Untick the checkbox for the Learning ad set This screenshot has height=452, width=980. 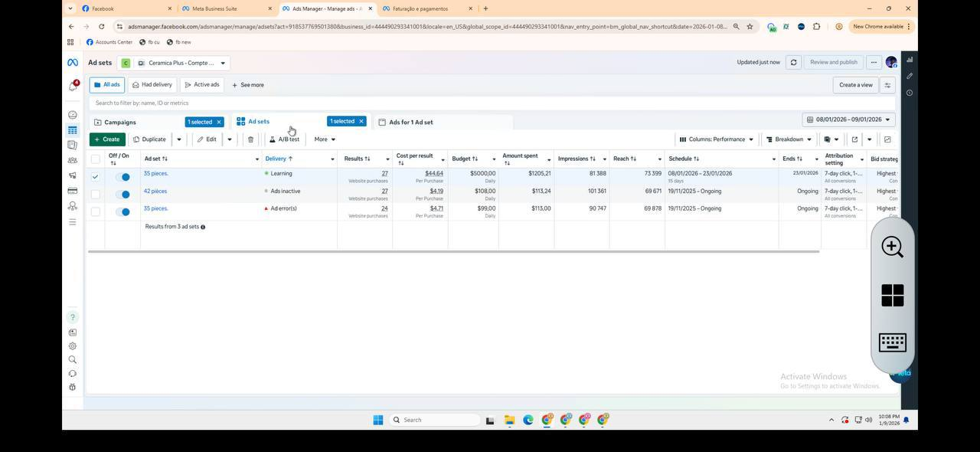point(95,177)
